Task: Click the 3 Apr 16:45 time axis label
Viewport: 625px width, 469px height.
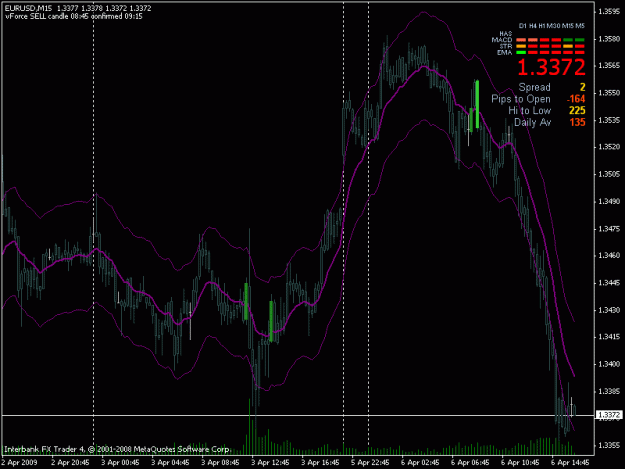Action: [320, 463]
